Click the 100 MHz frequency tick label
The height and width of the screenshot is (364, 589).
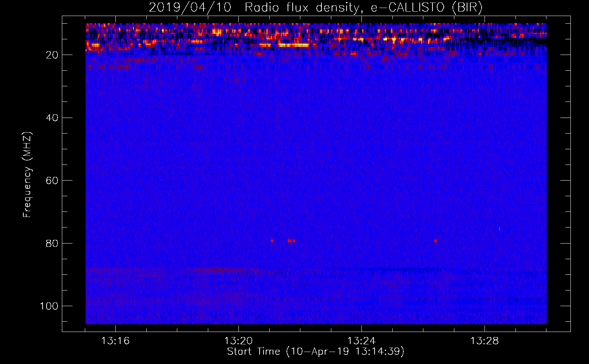pyautogui.click(x=49, y=306)
